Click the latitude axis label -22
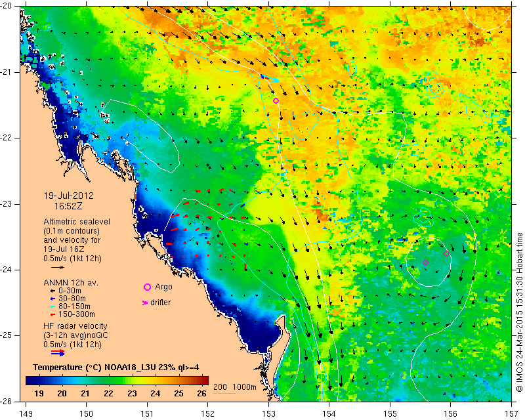525x420 pixels. [7, 138]
